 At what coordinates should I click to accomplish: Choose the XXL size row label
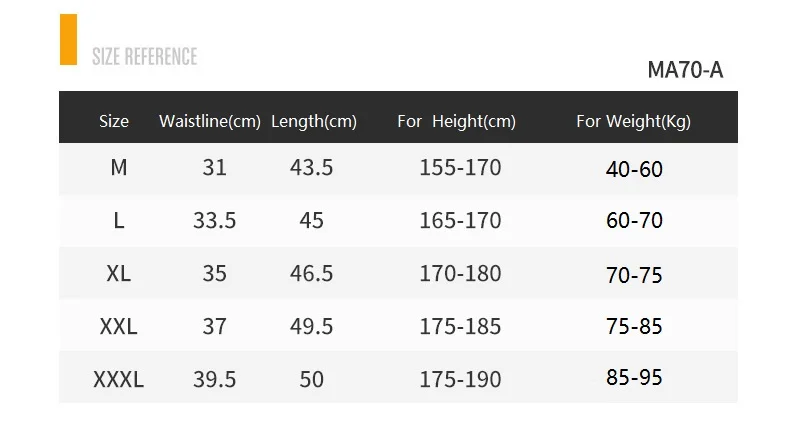coord(118,326)
